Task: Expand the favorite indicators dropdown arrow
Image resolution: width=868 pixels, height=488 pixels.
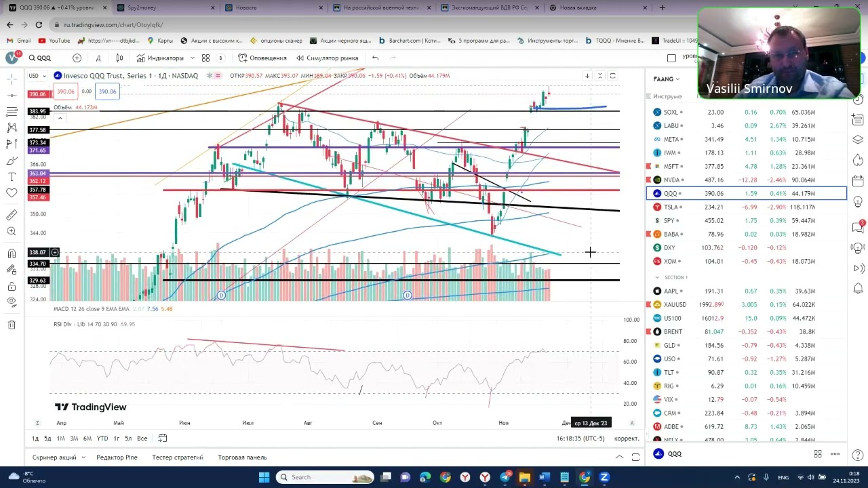Action: coord(193,58)
